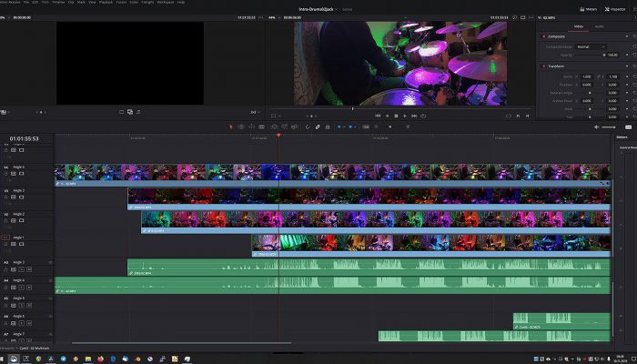637x364 pixels.
Task: Toggle the Position Lock padlock icon
Action: coord(328,126)
